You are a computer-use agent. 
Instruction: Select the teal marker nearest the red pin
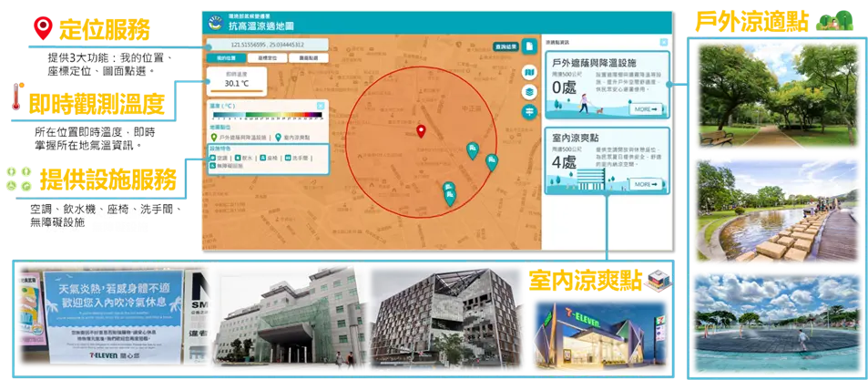click(472, 150)
